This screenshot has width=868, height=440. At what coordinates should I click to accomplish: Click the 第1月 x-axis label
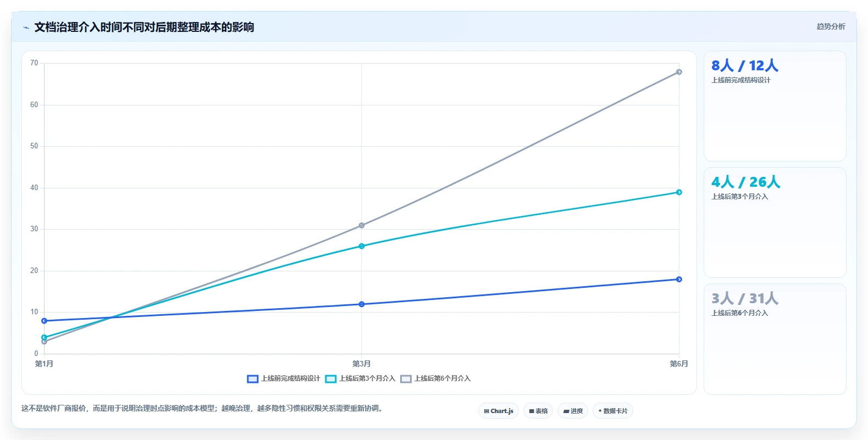pyautogui.click(x=44, y=364)
